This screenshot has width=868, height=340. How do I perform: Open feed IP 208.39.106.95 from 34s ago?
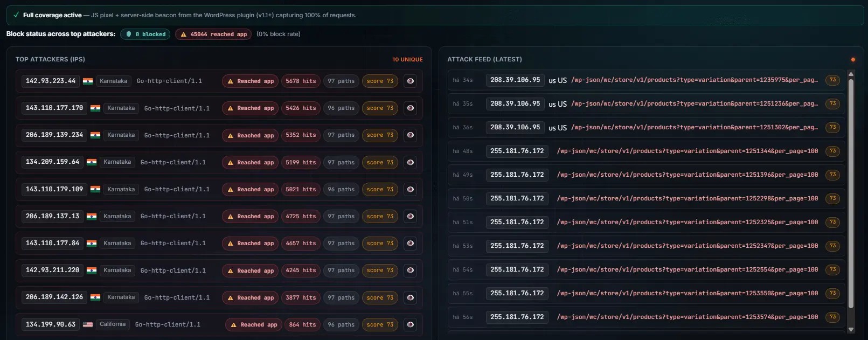[x=515, y=80]
